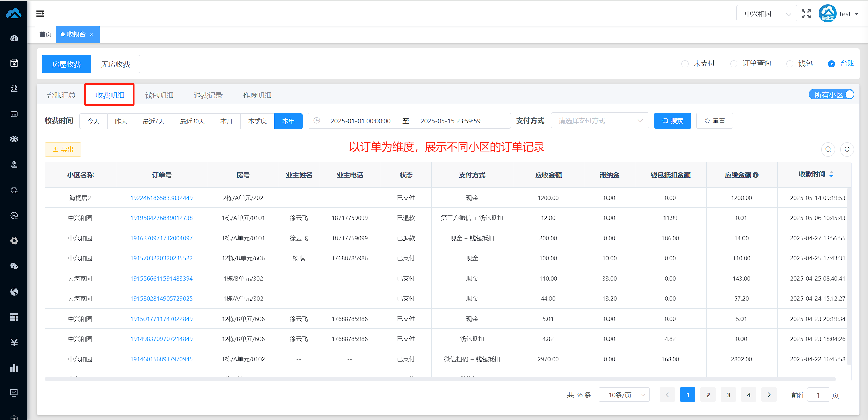Click the start date 2025-01-01 00:00:00 field
868x420 pixels.
tap(361, 121)
